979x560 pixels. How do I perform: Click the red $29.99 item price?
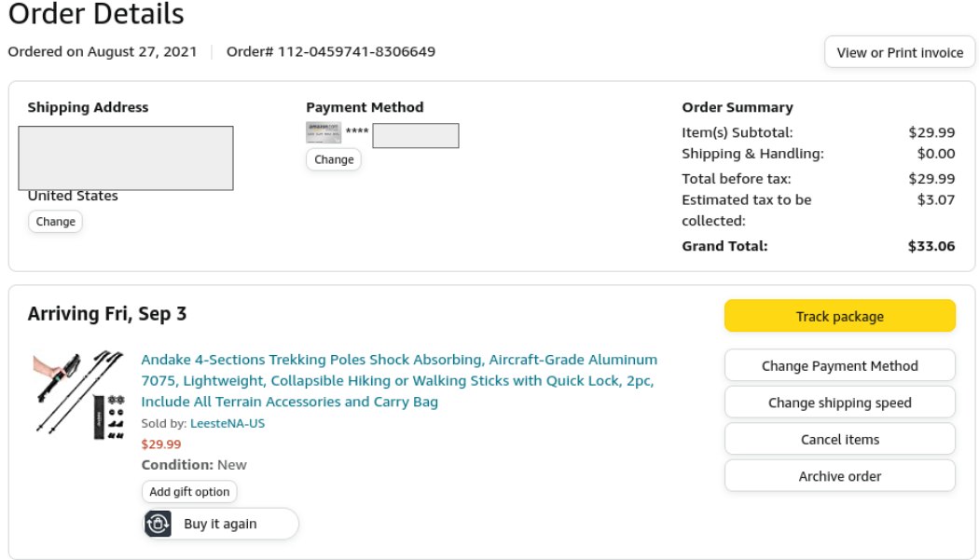point(161,444)
